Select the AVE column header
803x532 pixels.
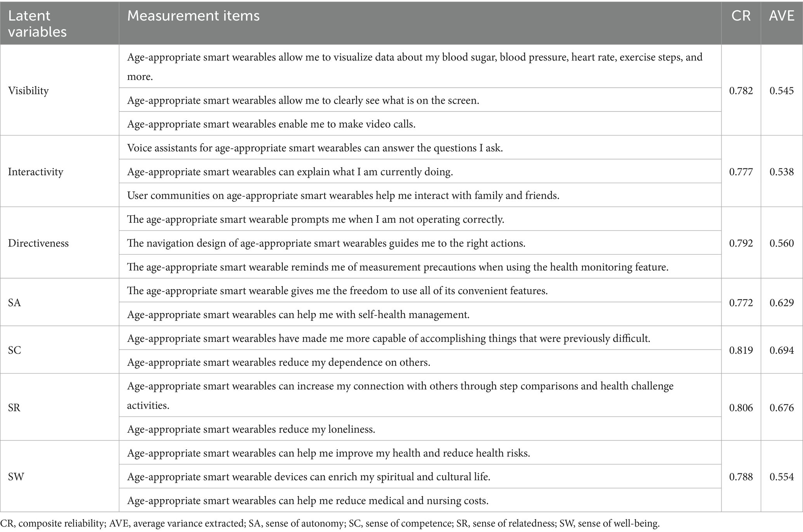point(782,16)
